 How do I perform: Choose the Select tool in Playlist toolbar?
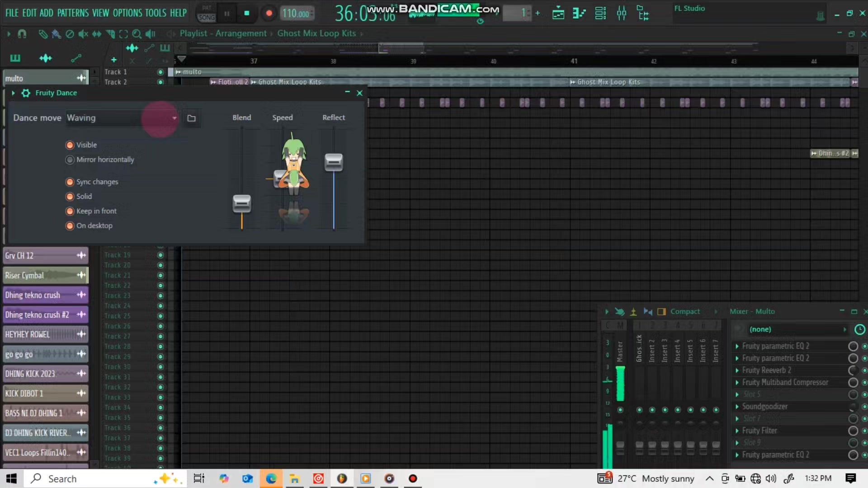click(x=123, y=34)
